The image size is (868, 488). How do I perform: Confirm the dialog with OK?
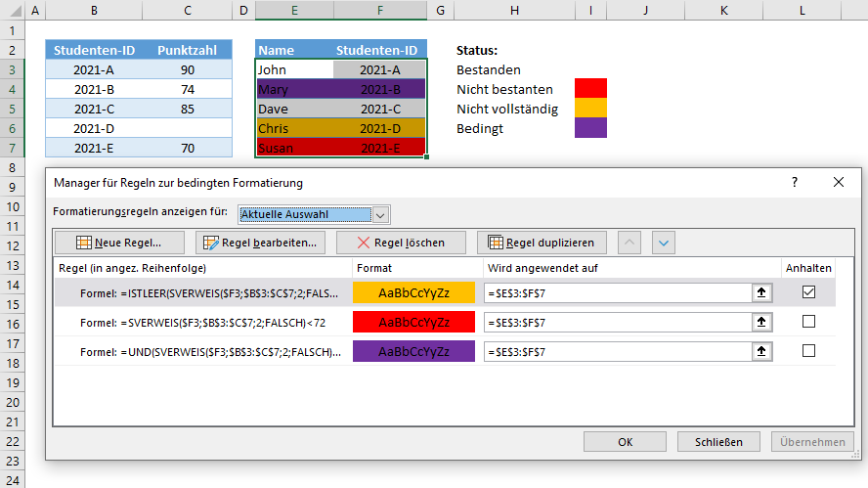coord(625,442)
